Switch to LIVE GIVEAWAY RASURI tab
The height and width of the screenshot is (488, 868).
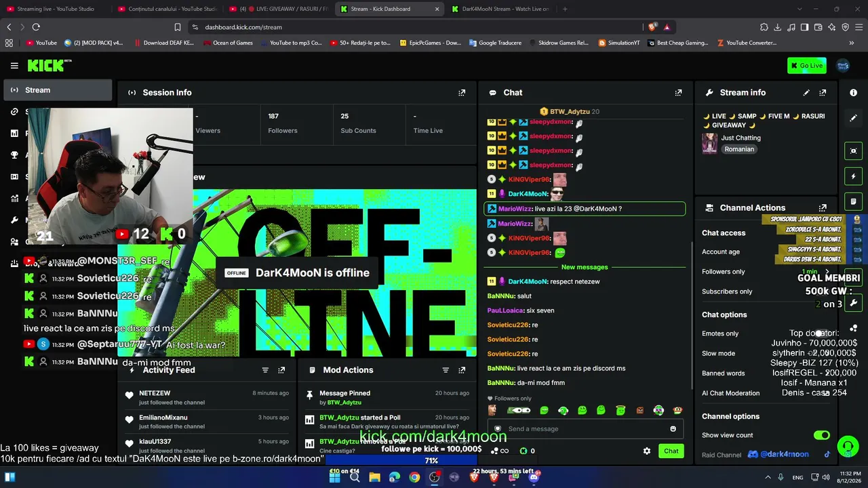[279, 9]
